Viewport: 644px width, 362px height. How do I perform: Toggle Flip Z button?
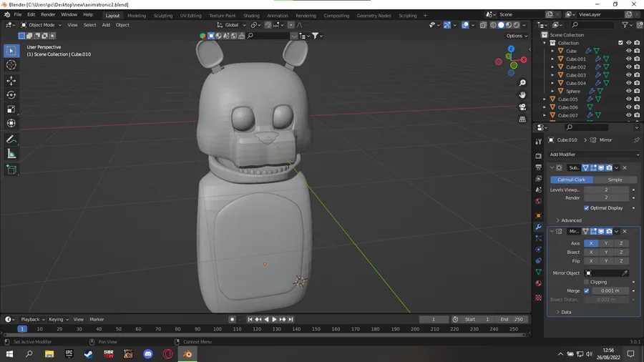coord(621,261)
